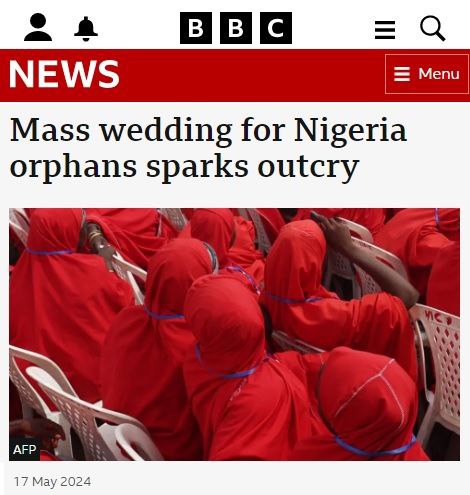The height and width of the screenshot is (495, 470).
Task: Click the 17 May 2024 publication date
Action: pyautogui.click(x=52, y=482)
